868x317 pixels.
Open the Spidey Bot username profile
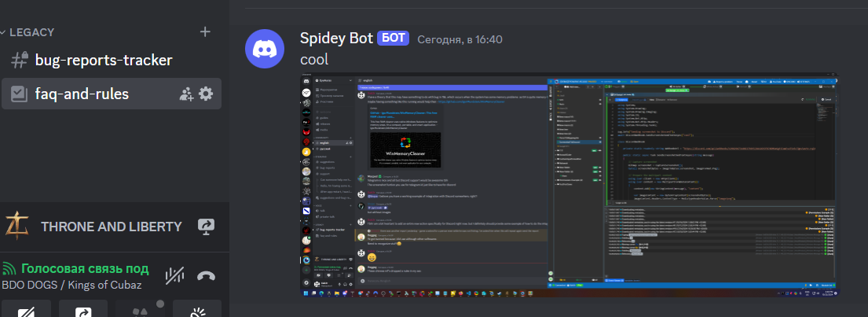[336, 38]
